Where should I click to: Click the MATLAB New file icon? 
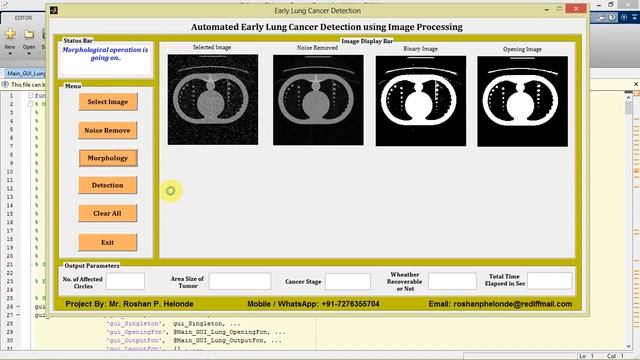point(10,34)
